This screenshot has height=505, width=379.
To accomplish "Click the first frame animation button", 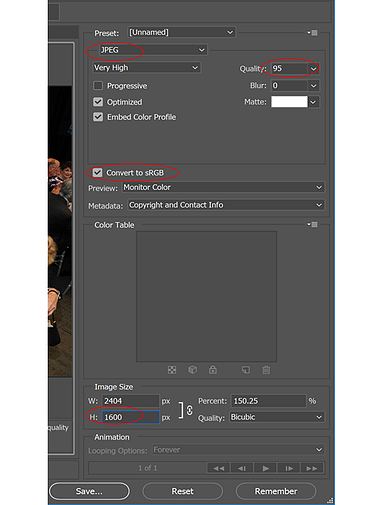I will click(x=219, y=468).
